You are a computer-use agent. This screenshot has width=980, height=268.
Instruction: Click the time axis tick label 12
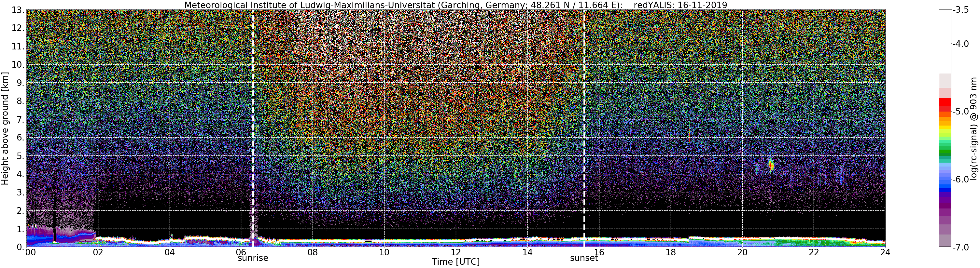coord(456,252)
